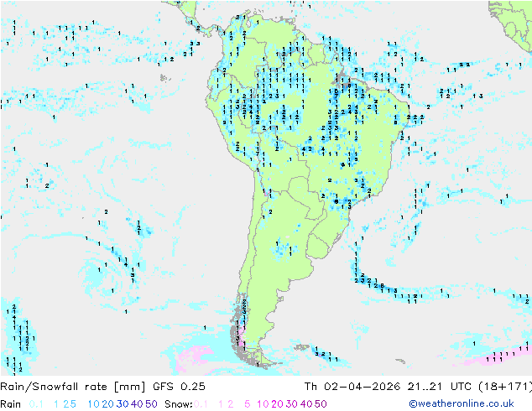Click the 'Snow:' legend label
Viewport: 532px width, 411px height.
[179, 404]
